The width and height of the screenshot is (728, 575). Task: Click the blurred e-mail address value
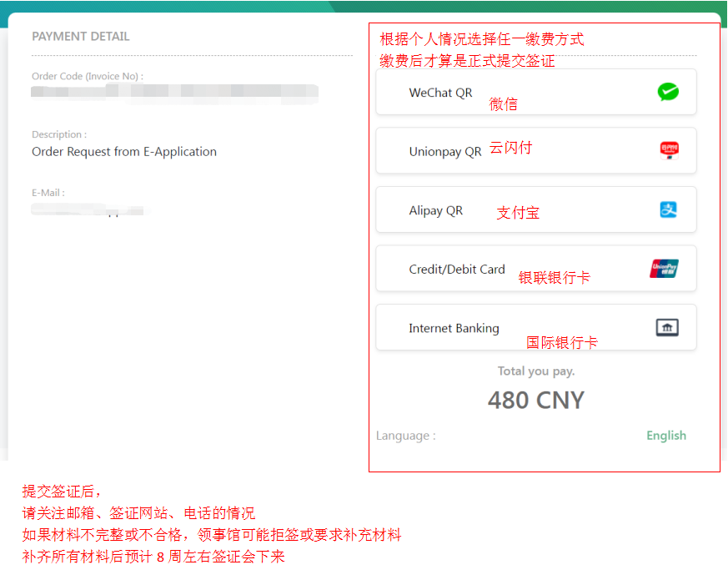point(88,209)
